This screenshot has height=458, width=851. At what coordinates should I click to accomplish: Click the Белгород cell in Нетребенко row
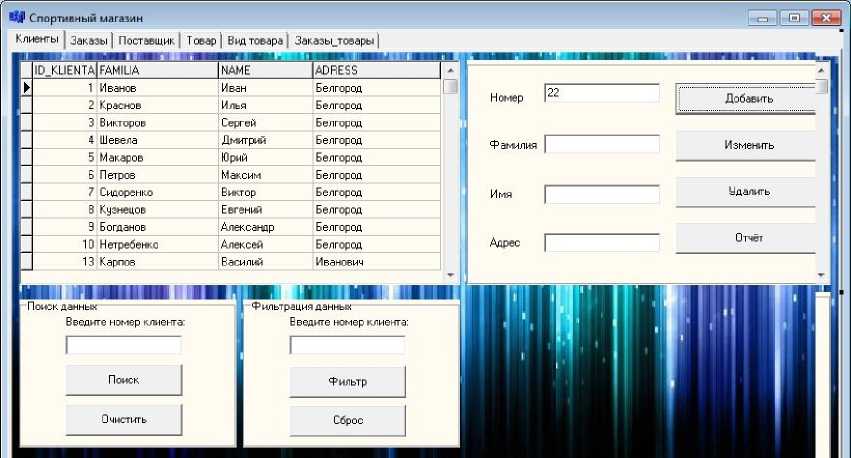pos(377,244)
